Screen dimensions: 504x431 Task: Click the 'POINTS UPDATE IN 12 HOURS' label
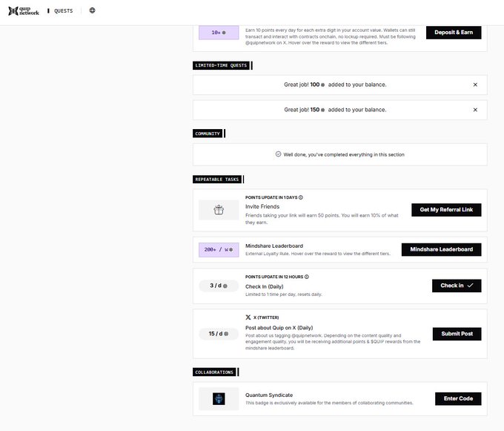274,277
